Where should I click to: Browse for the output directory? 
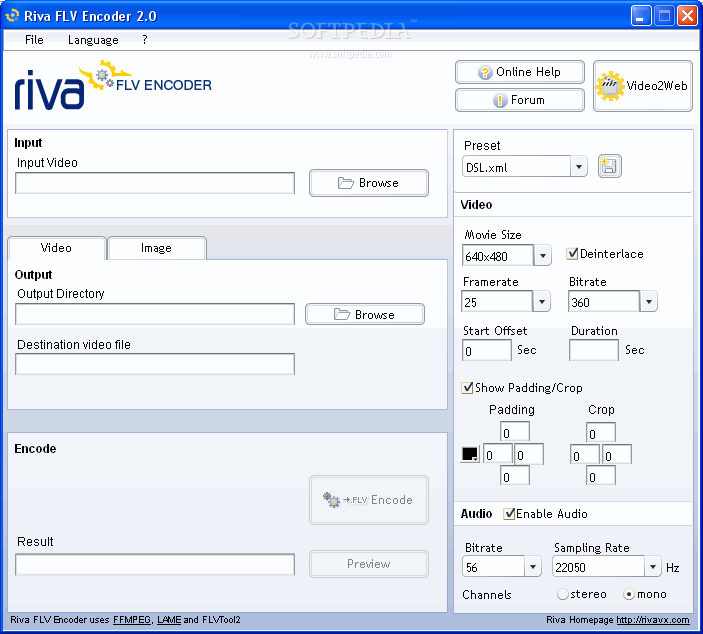pos(364,315)
